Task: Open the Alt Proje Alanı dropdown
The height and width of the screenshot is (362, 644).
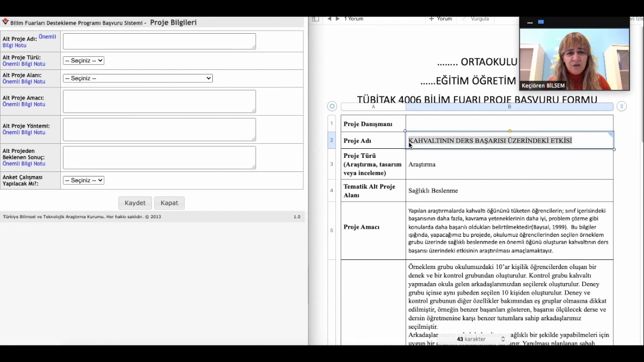Action: coord(138,78)
